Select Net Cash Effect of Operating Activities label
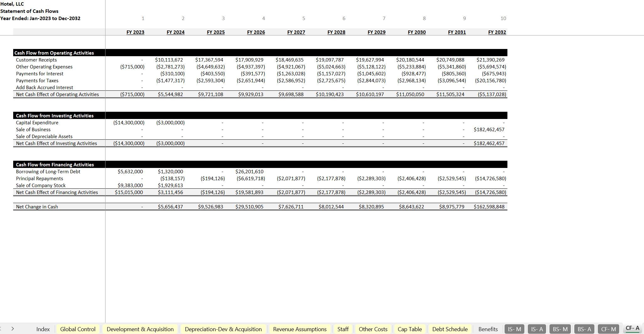Image resolution: width=644 pixels, height=334 pixels. [x=57, y=94]
